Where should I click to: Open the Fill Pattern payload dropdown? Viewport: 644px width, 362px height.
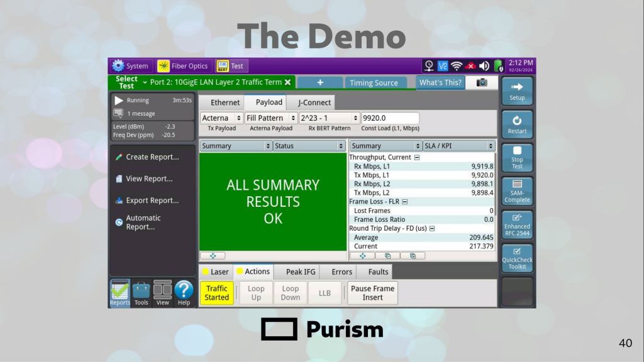pos(271,118)
